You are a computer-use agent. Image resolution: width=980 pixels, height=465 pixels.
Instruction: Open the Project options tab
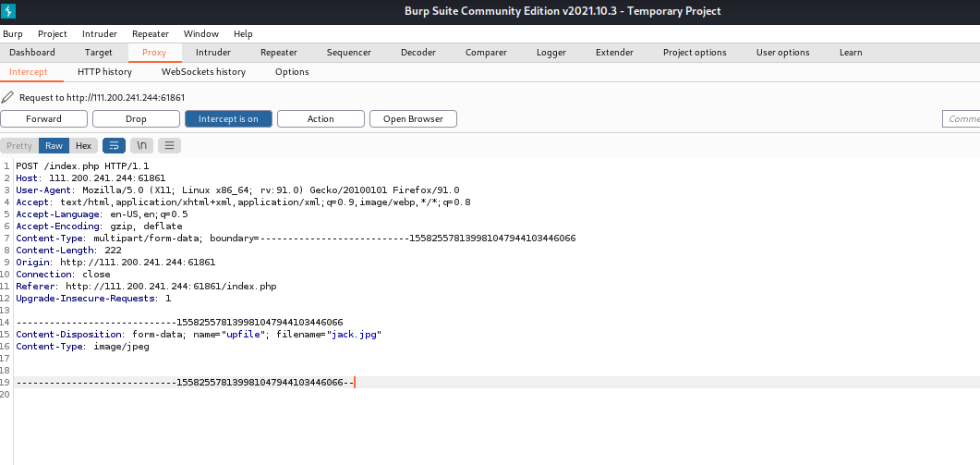pyautogui.click(x=695, y=53)
